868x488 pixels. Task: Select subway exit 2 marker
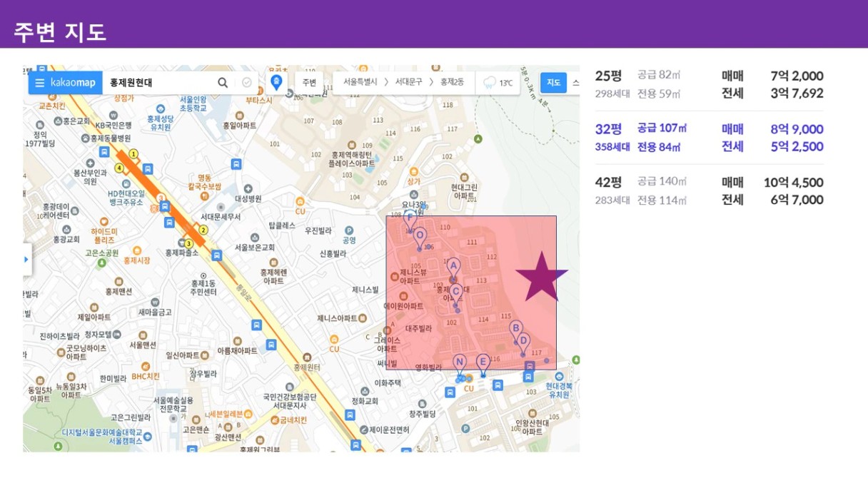click(x=203, y=230)
